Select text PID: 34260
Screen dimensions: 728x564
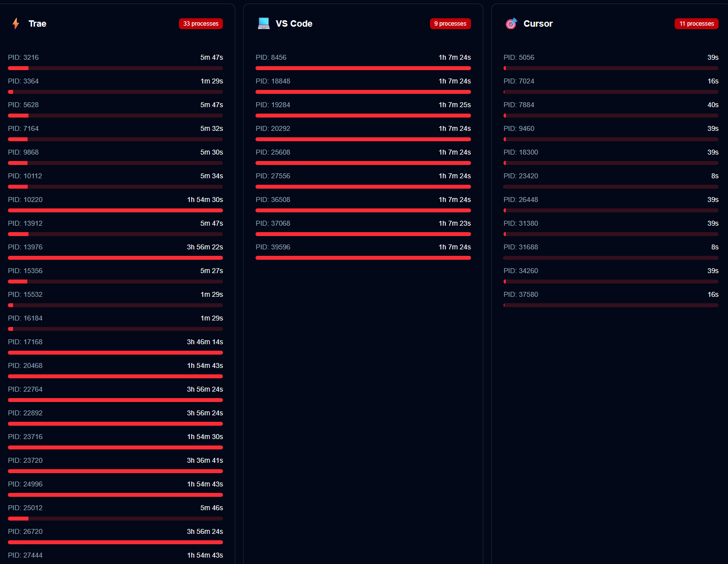tap(521, 271)
